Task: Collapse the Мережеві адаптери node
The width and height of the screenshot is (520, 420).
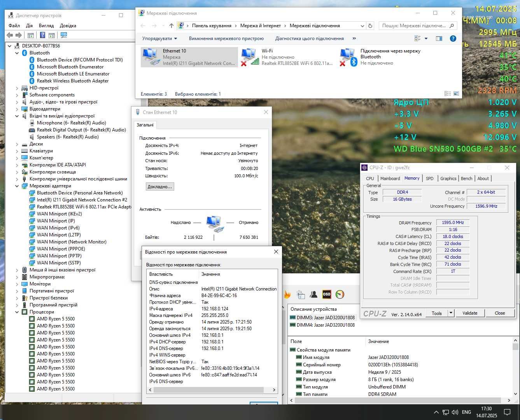Action: 17,186
